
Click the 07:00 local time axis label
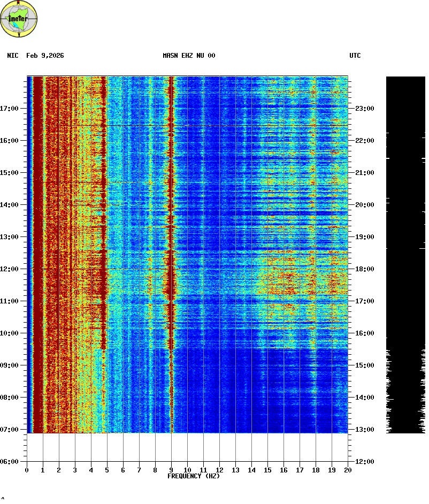click(10, 430)
